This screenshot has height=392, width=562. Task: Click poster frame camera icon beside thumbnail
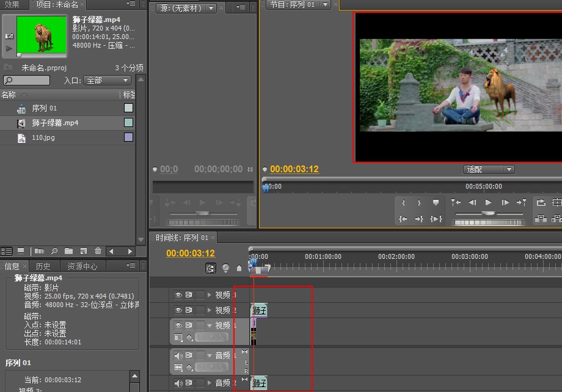9,36
